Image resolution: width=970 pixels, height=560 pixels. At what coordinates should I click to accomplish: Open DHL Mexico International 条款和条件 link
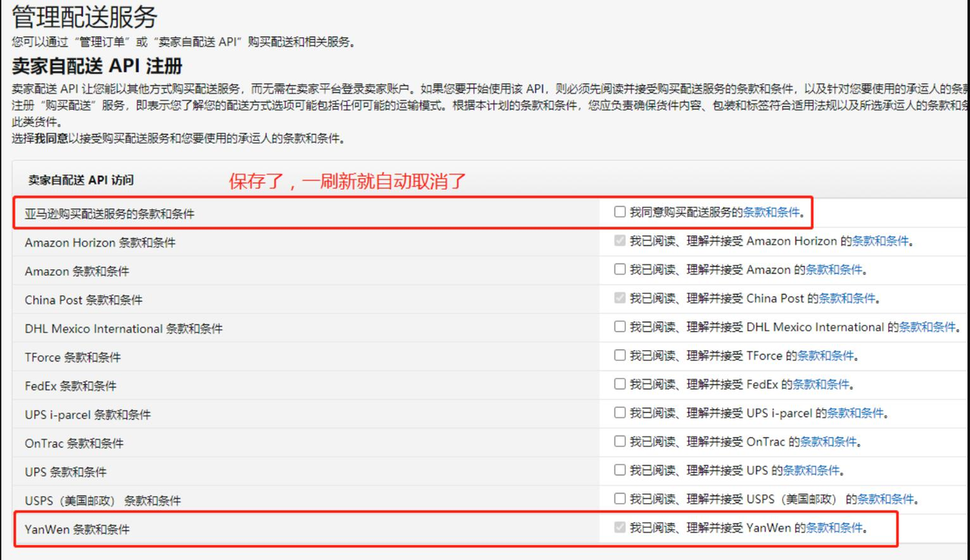point(928,327)
